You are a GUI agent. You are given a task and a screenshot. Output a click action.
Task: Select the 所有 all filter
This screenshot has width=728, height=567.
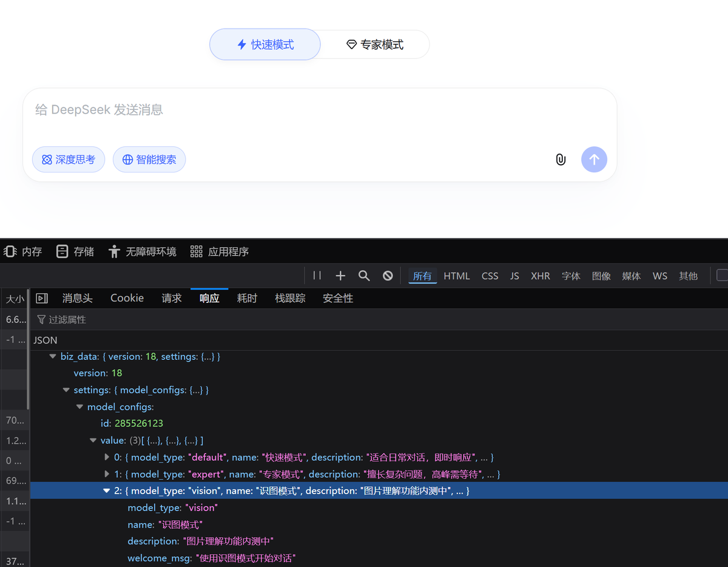coord(422,276)
